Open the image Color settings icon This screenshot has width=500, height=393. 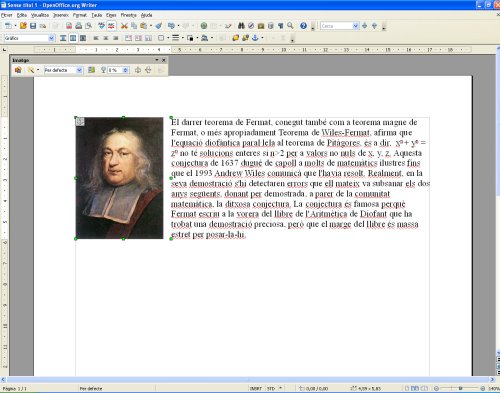[91, 70]
